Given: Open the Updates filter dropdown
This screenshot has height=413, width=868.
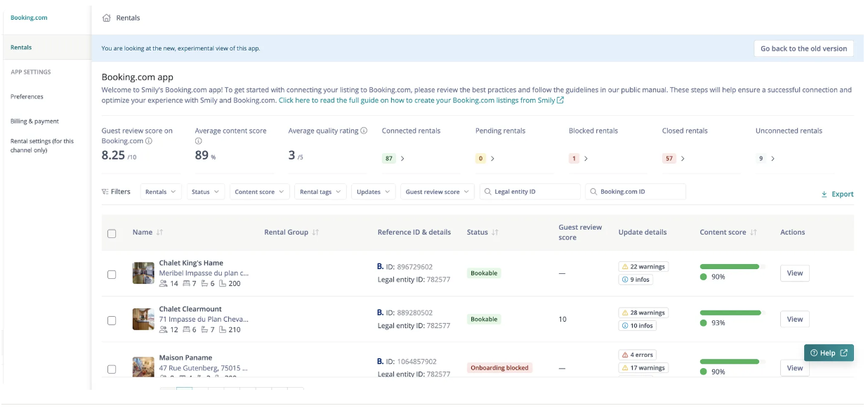Looking at the screenshot, I should [374, 192].
